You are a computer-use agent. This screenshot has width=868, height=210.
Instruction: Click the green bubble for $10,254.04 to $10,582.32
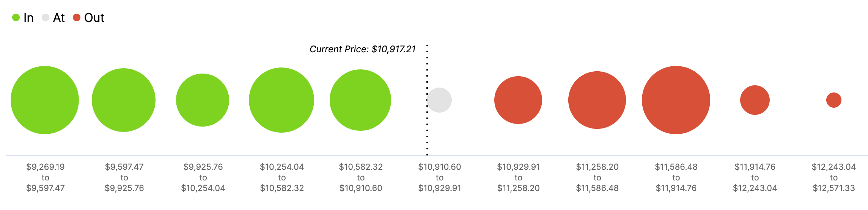[281, 100]
